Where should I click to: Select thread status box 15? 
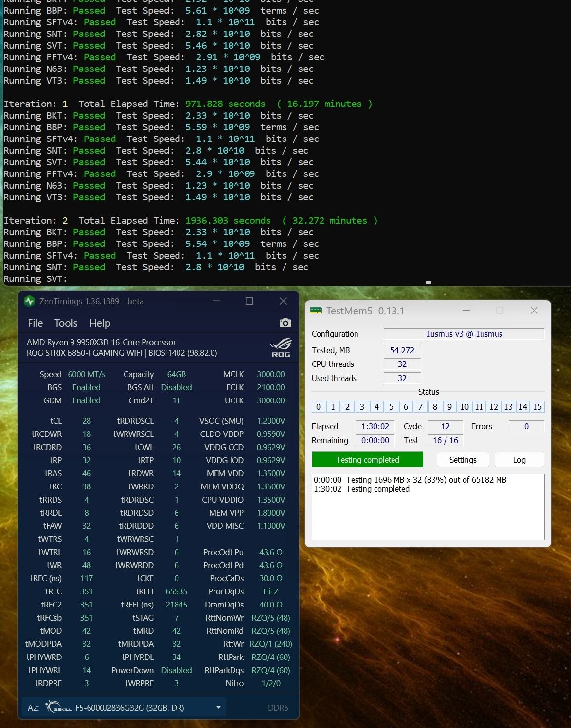point(537,407)
